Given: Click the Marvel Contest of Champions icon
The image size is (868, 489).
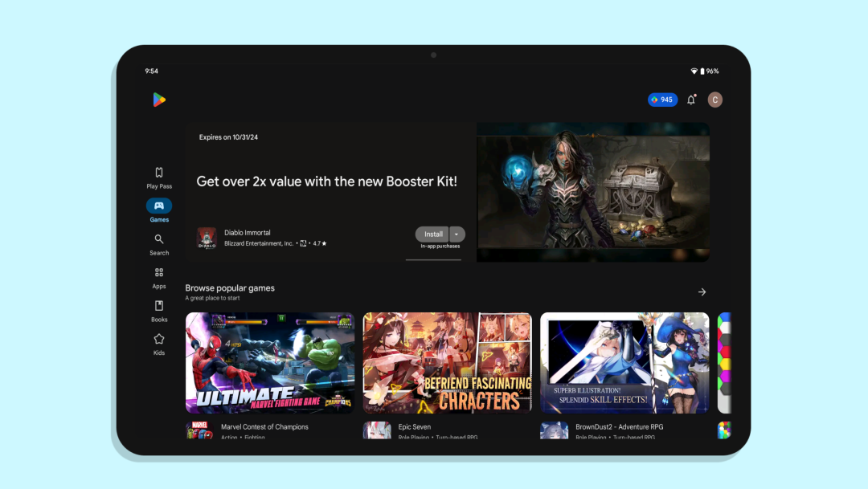Looking at the screenshot, I should coord(199,430).
